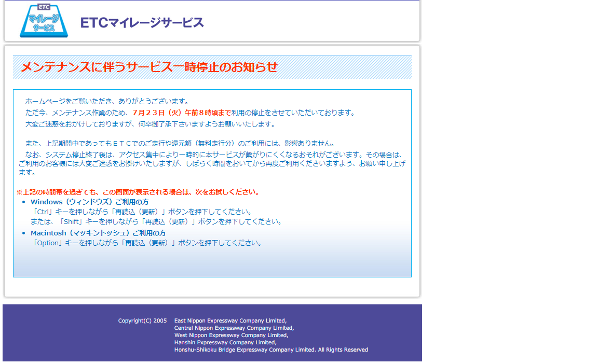
Task: Click Hanshin Expressway Company Limited text
Action: pyautogui.click(x=225, y=342)
